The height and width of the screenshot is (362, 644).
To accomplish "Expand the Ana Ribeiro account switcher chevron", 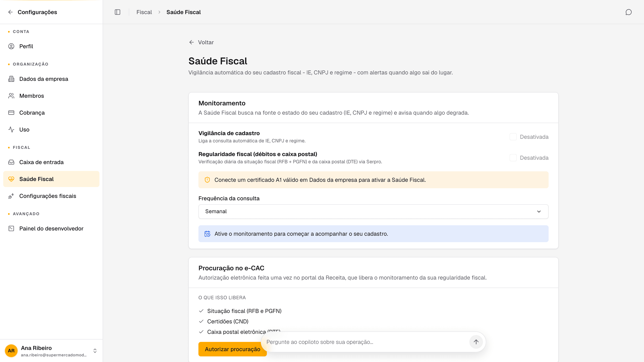I will point(95,351).
